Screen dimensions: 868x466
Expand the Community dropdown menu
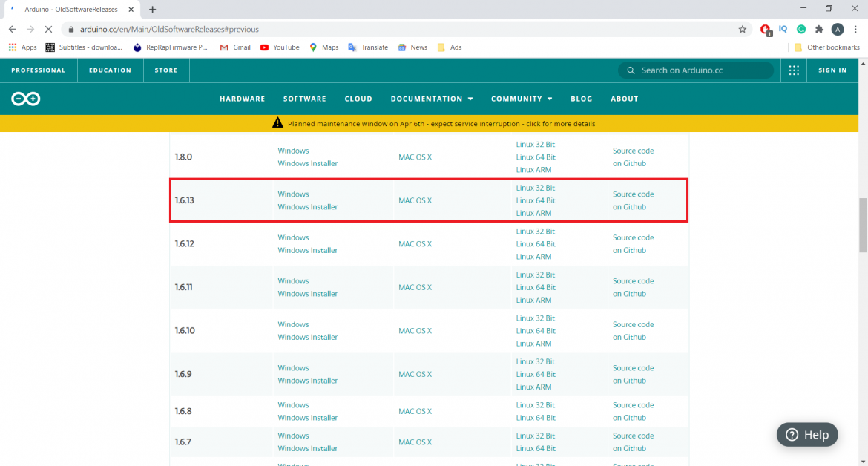click(x=522, y=99)
